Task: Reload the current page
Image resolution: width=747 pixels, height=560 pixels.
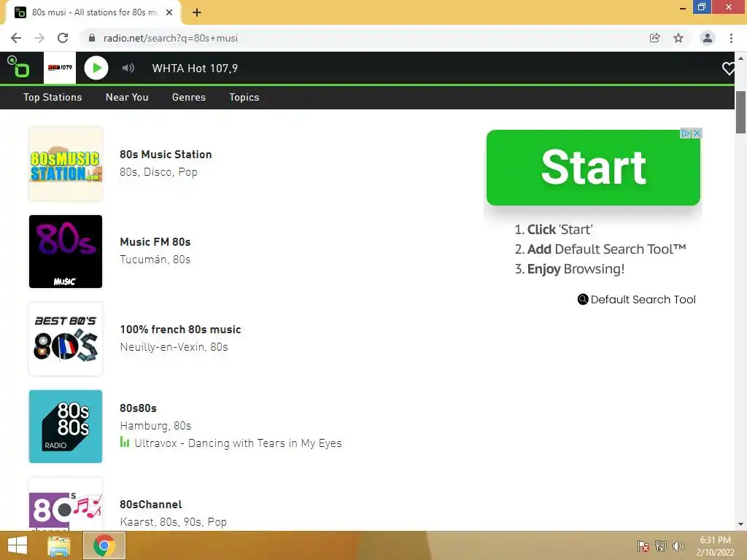Action: 63,38
